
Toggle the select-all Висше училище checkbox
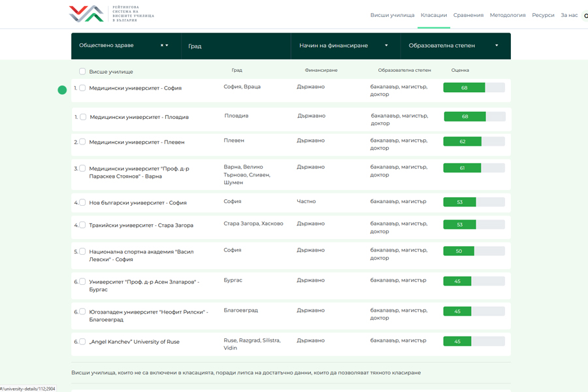tap(82, 71)
